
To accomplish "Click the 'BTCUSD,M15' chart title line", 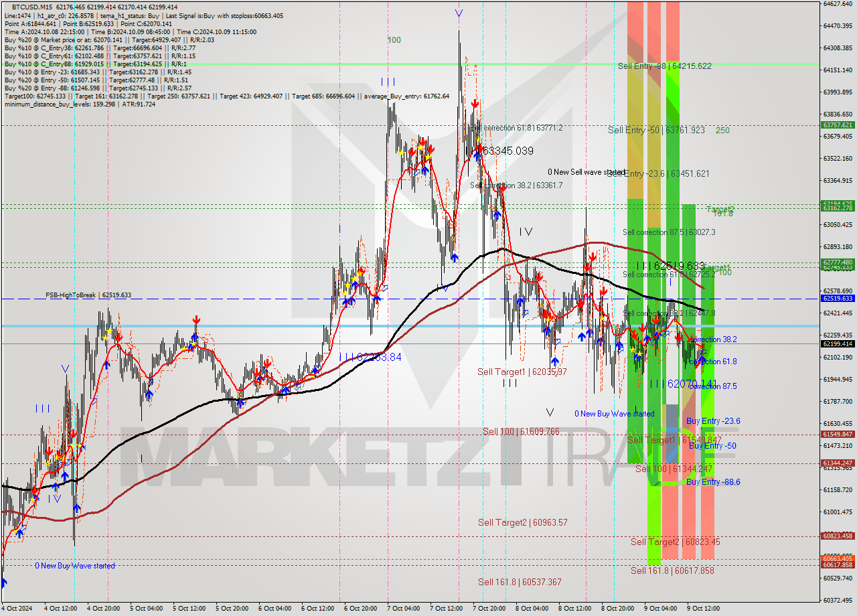I will [x=94, y=7].
